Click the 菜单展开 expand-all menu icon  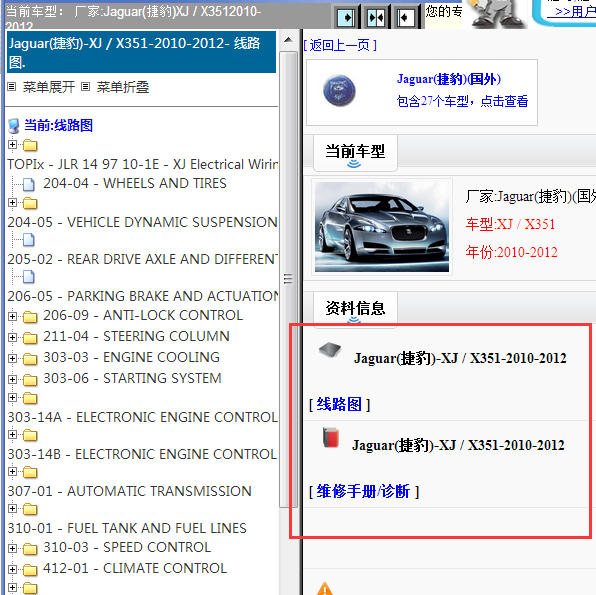click(12, 87)
